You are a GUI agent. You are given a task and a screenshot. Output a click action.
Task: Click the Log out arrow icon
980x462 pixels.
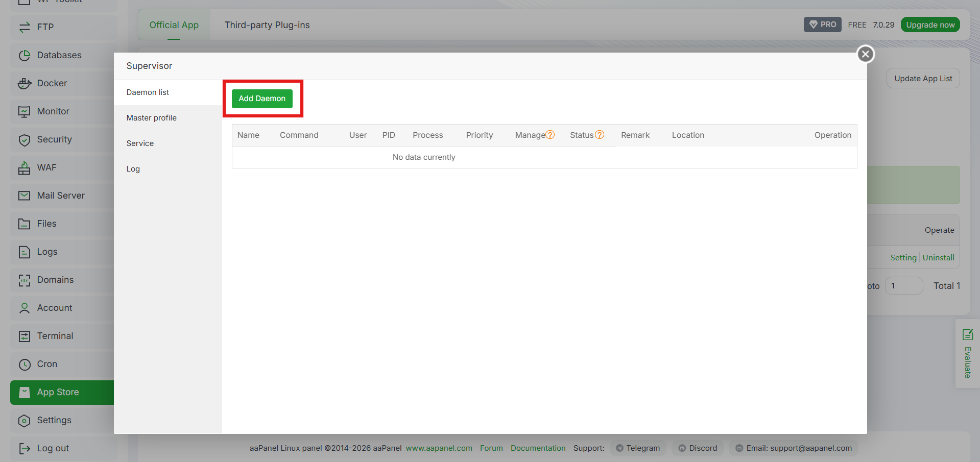click(25, 448)
